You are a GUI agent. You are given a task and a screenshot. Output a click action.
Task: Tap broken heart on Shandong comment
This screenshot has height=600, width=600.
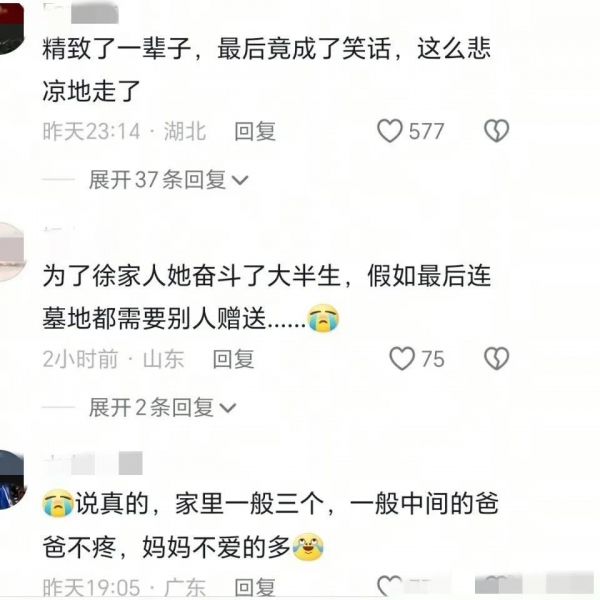pos(496,359)
